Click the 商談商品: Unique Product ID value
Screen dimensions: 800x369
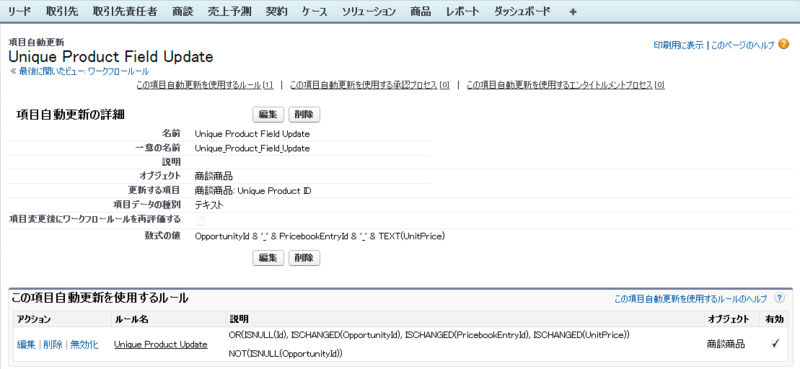(253, 191)
